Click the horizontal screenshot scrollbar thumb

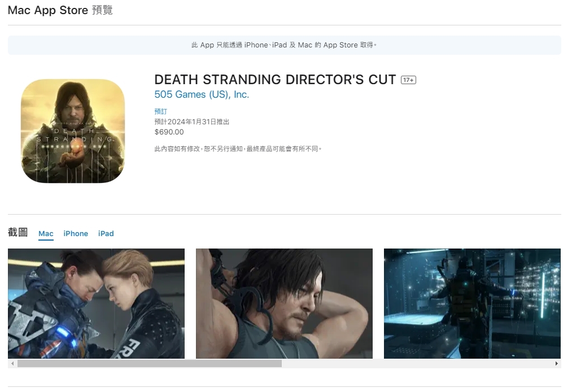point(149,364)
